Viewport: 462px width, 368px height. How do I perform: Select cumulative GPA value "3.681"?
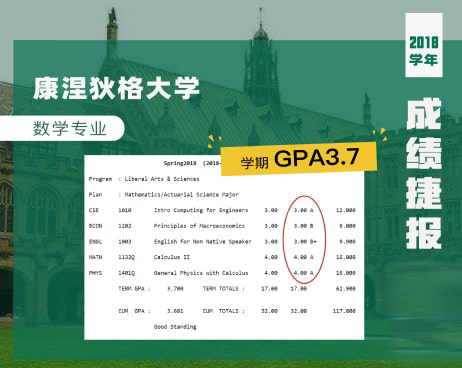(x=175, y=311)
